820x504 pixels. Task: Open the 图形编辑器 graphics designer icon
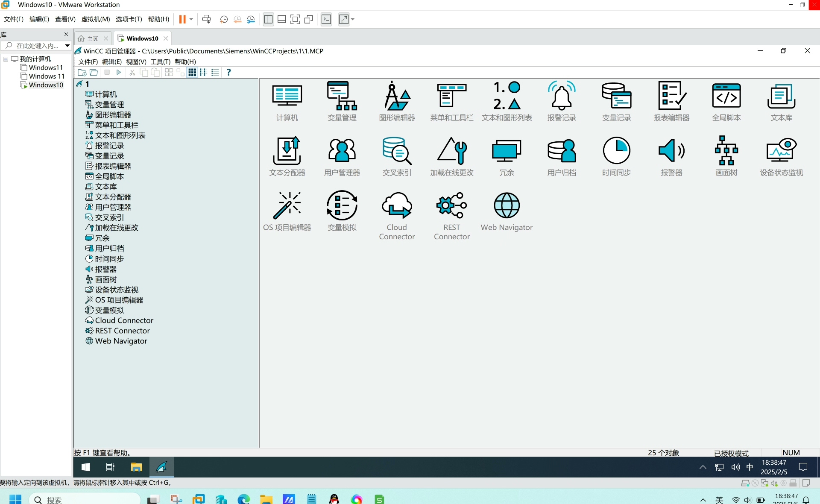[x=397, y=102]
